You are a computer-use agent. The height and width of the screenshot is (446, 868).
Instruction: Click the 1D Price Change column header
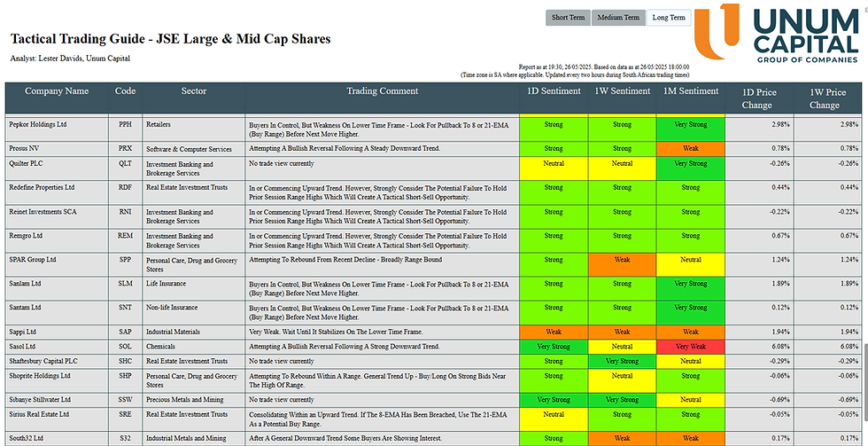point(759,98)
